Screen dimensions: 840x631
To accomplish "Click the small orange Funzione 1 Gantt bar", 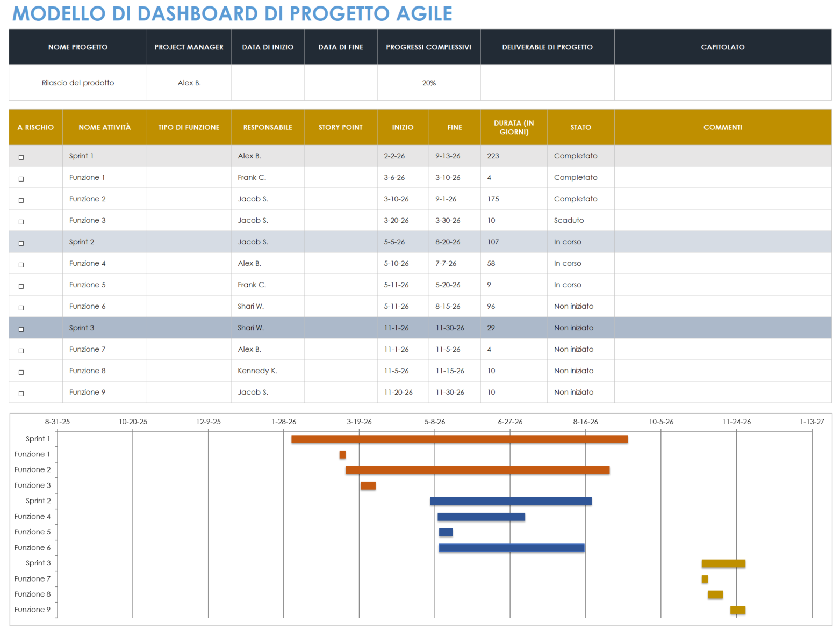I will coord(342,454).
